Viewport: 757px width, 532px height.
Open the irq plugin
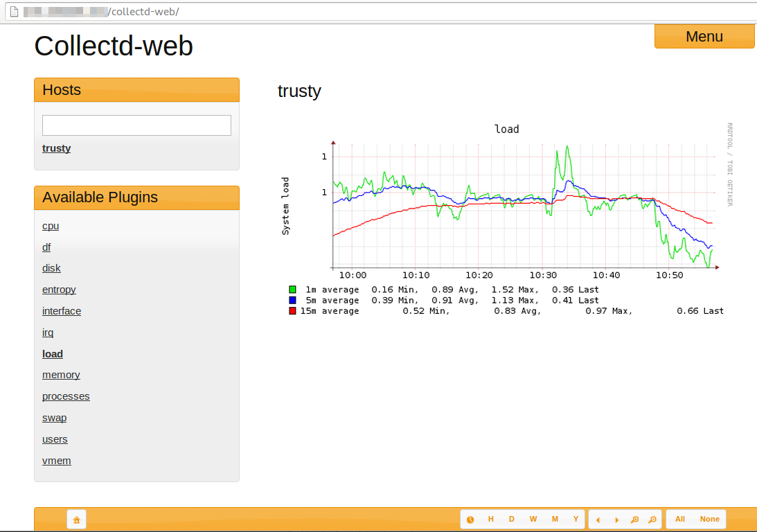(48, 332)
